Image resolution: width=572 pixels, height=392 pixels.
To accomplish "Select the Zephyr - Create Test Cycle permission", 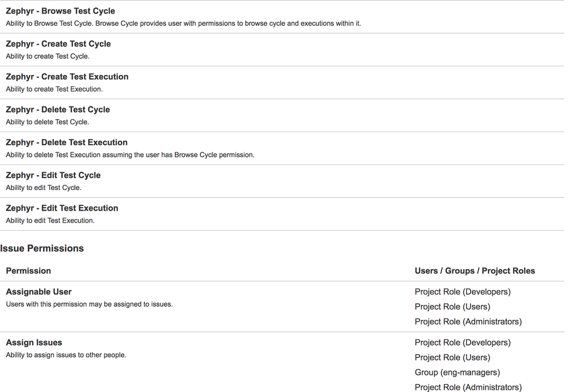I will (58, 43).
